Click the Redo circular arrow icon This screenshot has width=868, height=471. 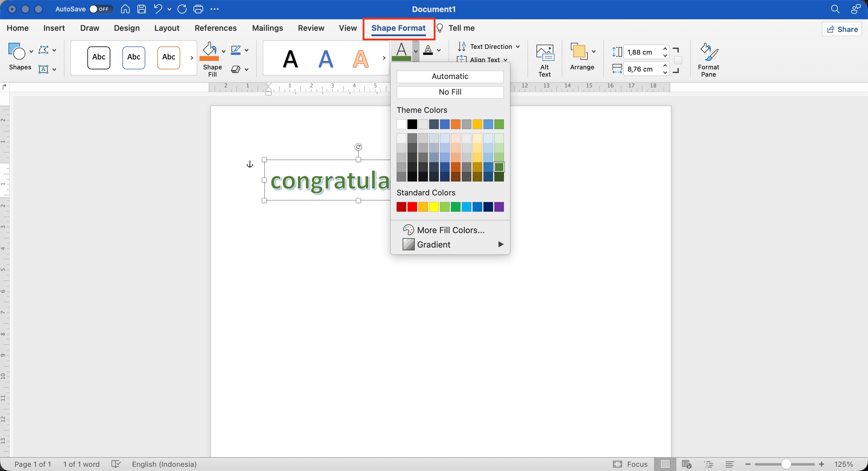click(x=182, y=9)
